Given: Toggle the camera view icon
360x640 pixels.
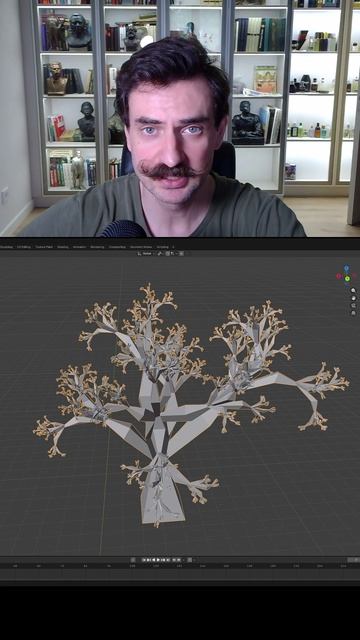Looking at the screenshot, I should coord(353,306).
